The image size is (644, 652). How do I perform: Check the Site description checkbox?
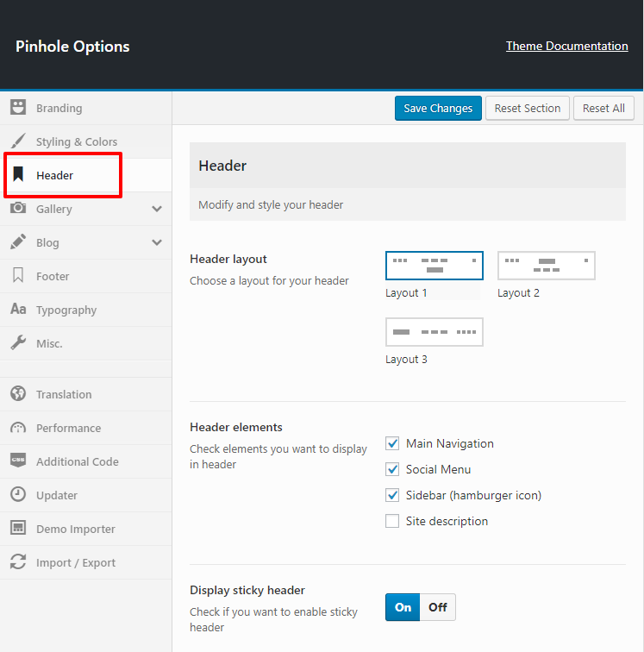coord(392,521)
